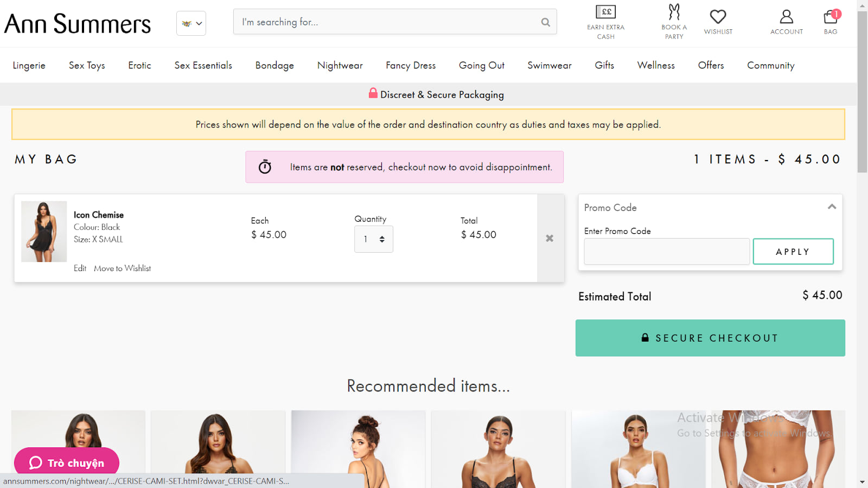
Task: Open the Erotic menu
Action: [x=139, y=66]
